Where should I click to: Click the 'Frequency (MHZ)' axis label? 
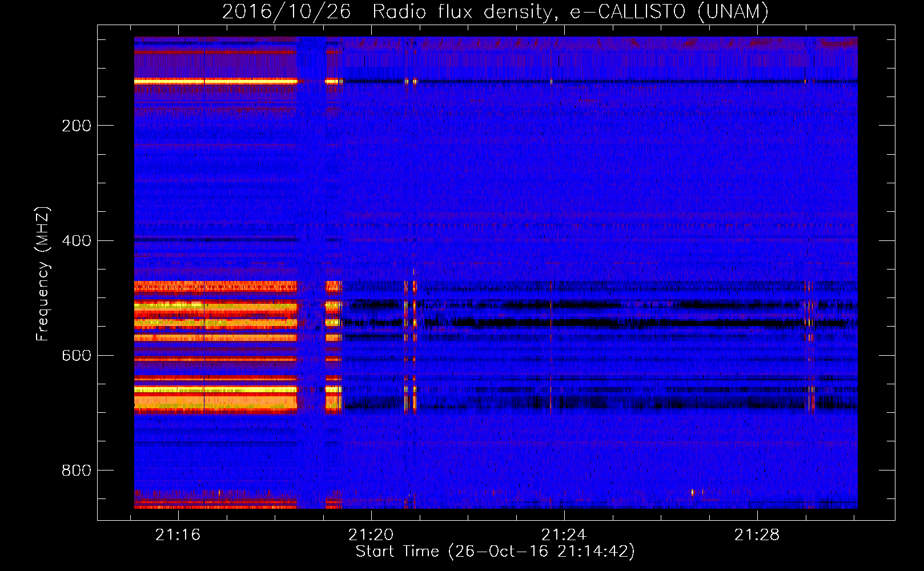pyautogui.click(x=43, y=274)
